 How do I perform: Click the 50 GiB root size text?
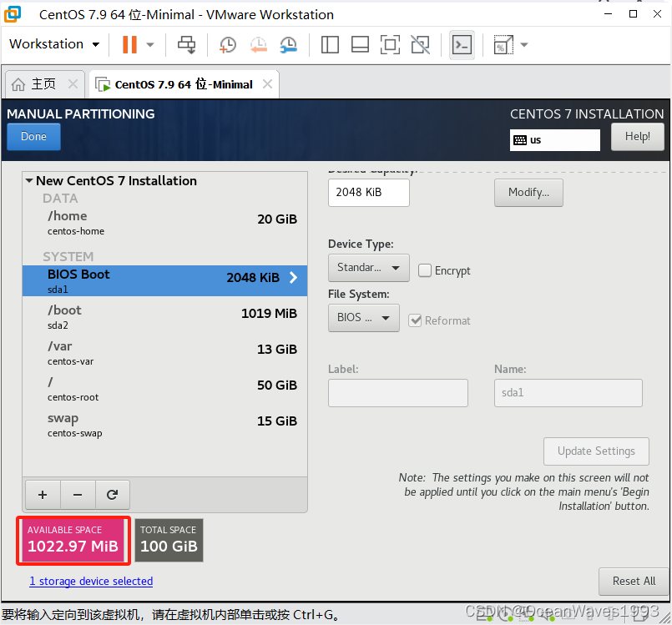point(277,386)
